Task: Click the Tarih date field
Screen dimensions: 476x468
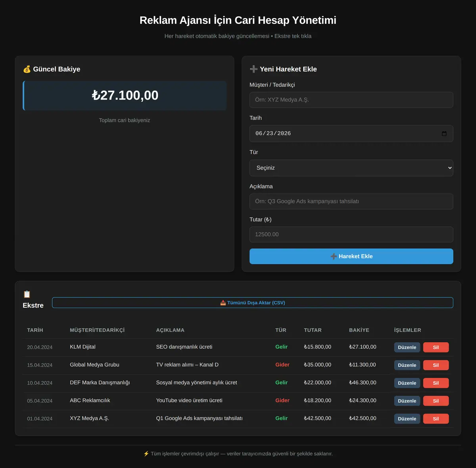Action: (x=351, y=133)
